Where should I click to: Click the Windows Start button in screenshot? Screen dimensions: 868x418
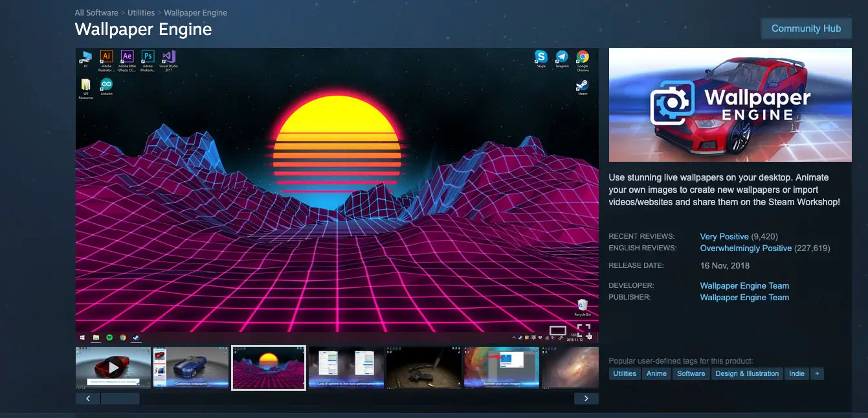[82, 337]
